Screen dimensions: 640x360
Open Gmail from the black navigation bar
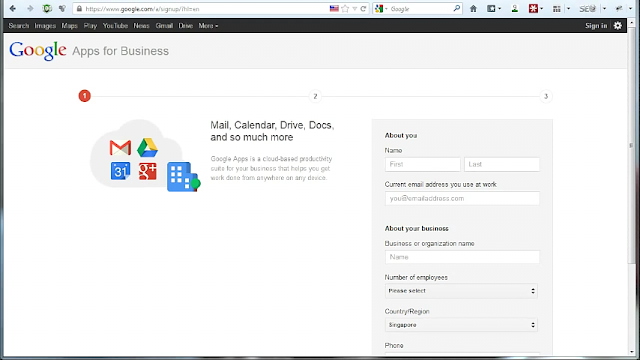click(164, 26)
